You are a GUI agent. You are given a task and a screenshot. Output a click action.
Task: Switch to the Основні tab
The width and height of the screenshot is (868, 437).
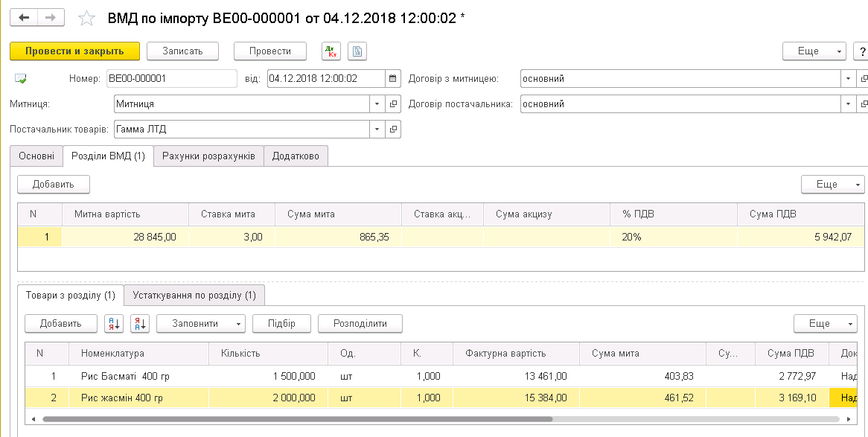click(36, 156)
